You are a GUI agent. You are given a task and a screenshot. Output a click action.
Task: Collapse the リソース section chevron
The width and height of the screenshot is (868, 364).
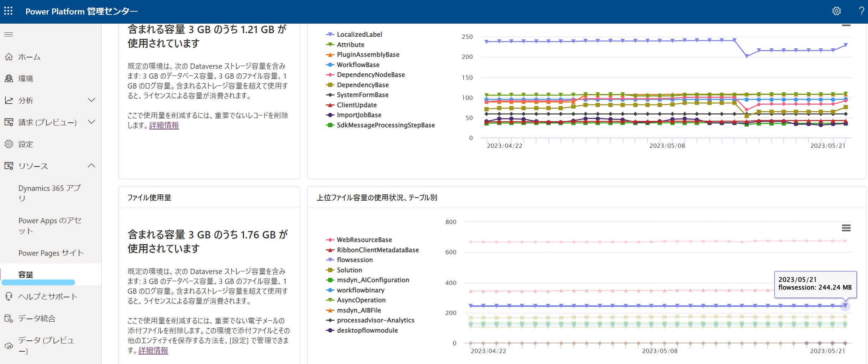click(91, 166)
